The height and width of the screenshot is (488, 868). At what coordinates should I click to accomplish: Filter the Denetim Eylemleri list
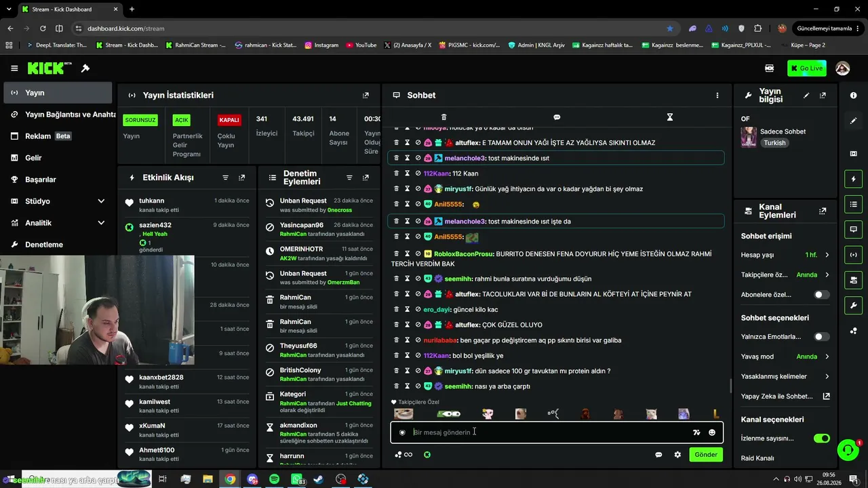(x=349, y=178)
